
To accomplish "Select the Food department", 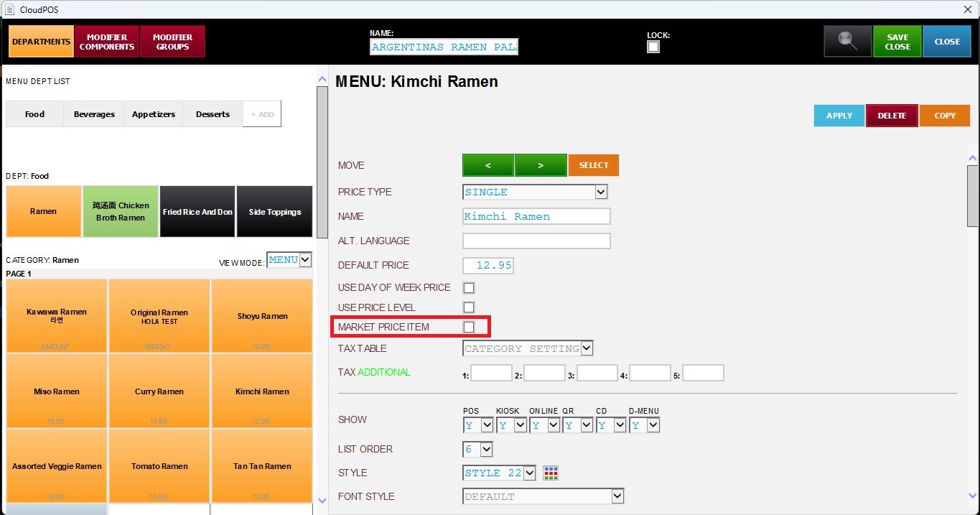I will (34, 114).
